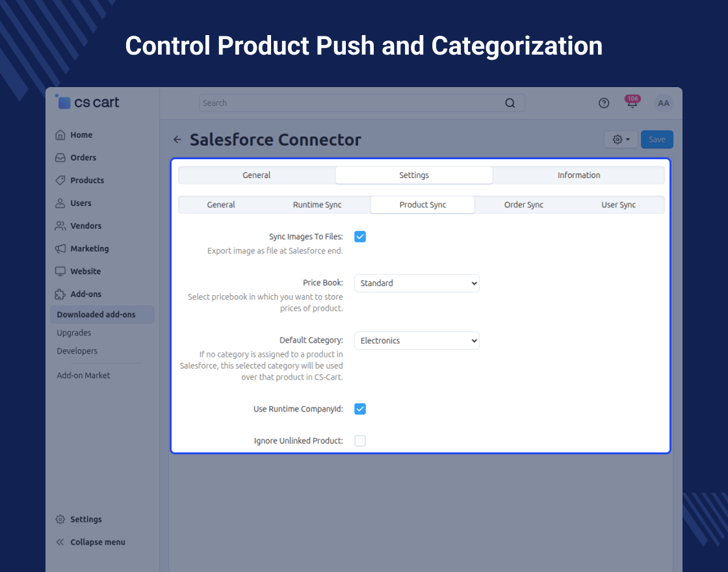Open Orders in the sidebar
The image size is (728, 572).
pyautogui.click(x=83, y=157)
